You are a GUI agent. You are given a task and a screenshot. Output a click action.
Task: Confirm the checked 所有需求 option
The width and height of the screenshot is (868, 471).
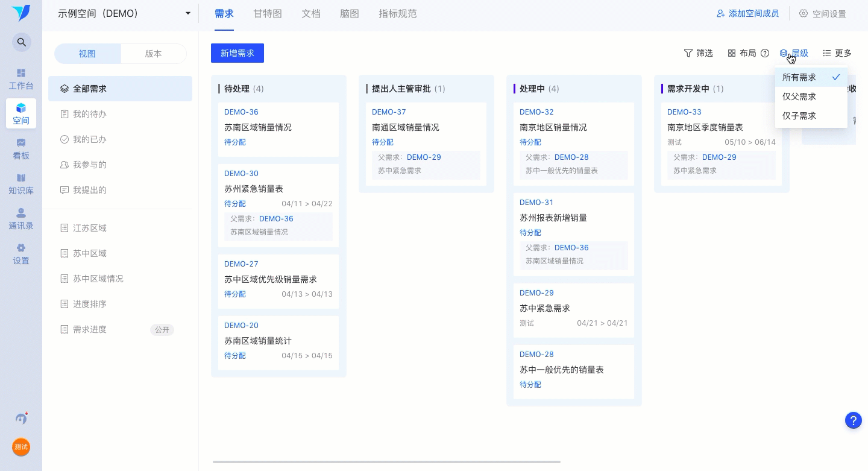799,77
